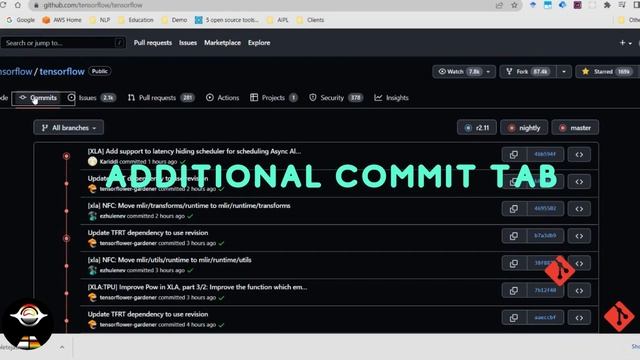Switch to the Actions tab
The width and height of the screenshot is (640, 360).
pyautogui.click(x=222, y=98)
